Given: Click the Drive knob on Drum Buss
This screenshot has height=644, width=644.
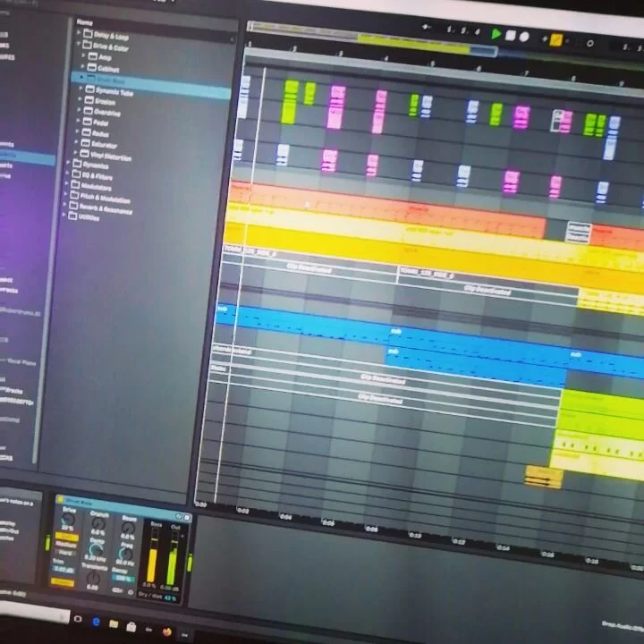Looking at the screenshot, I should [x=68, y=520].
